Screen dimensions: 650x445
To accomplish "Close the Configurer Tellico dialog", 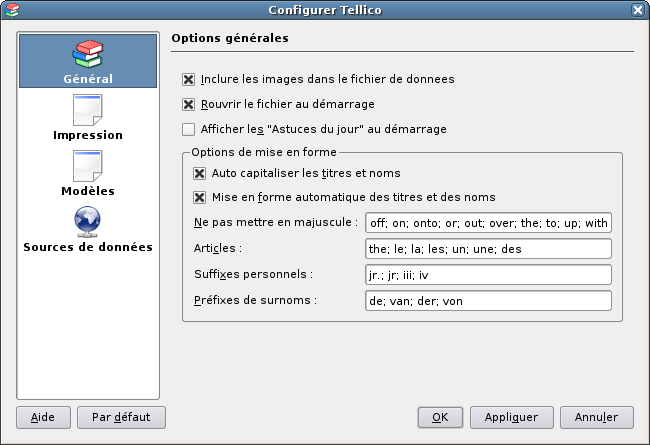I will coord(638,10).
